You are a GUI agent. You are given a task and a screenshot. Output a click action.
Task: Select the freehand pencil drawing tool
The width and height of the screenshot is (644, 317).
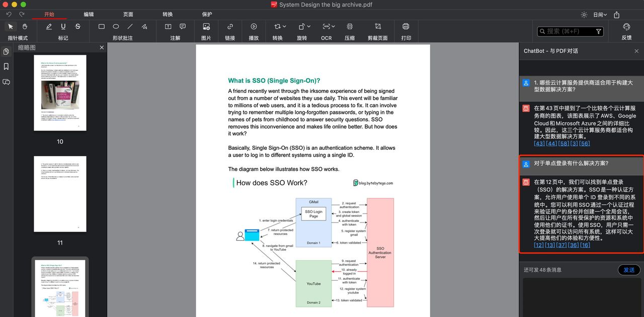[x=144, y=27]
